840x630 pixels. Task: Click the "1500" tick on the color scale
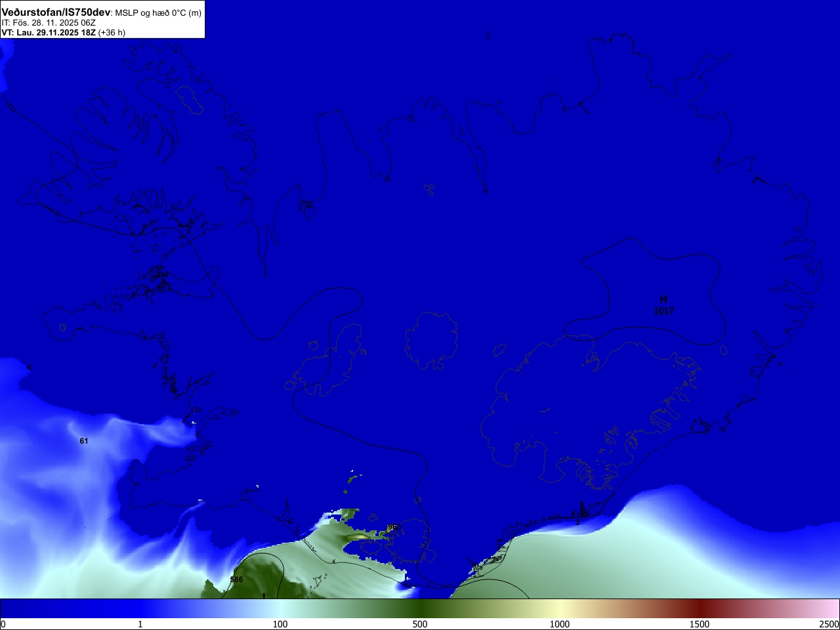[700, 624]
